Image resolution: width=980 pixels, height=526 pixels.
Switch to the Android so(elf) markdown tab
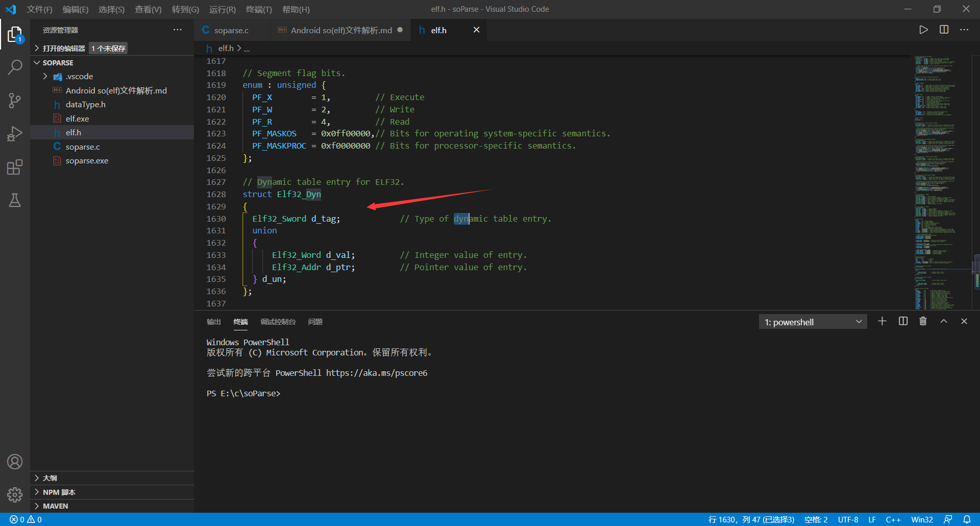pyautogui.click(x=340, y=30)
